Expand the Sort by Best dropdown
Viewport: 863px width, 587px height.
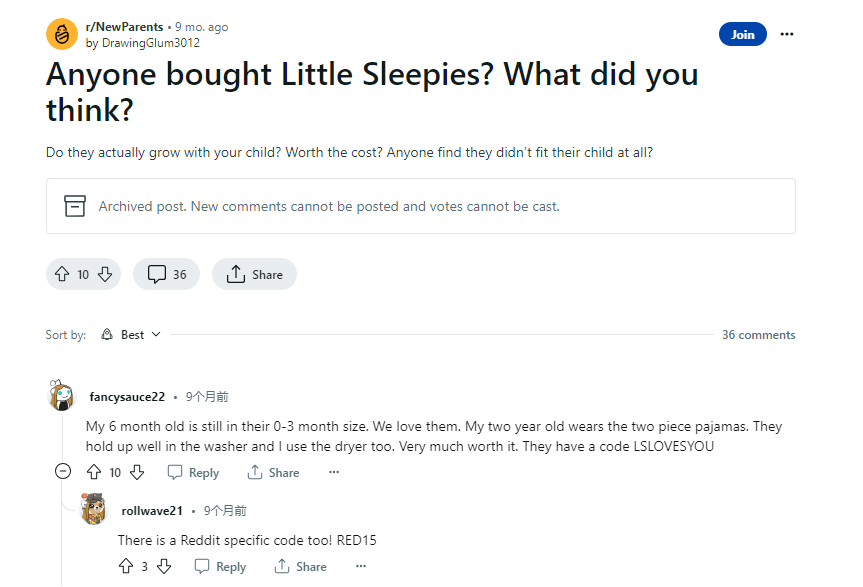pos(131,335)
